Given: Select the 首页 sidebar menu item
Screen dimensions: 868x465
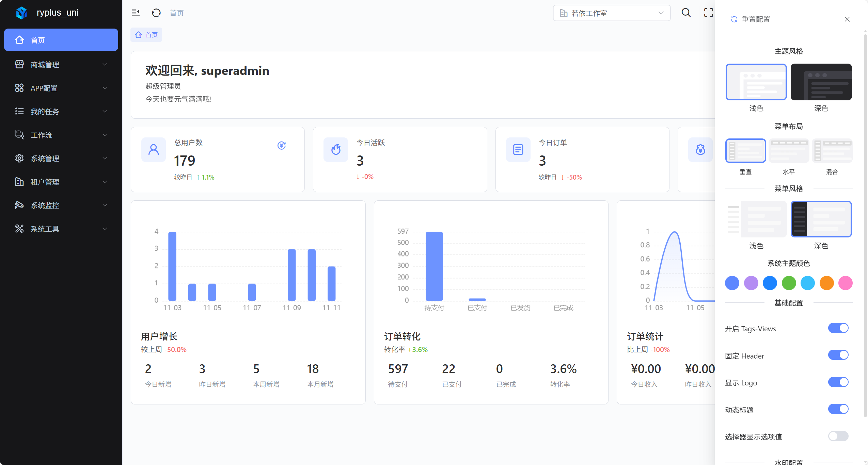Looking at the screenshot, I should (x=61, y=40).
